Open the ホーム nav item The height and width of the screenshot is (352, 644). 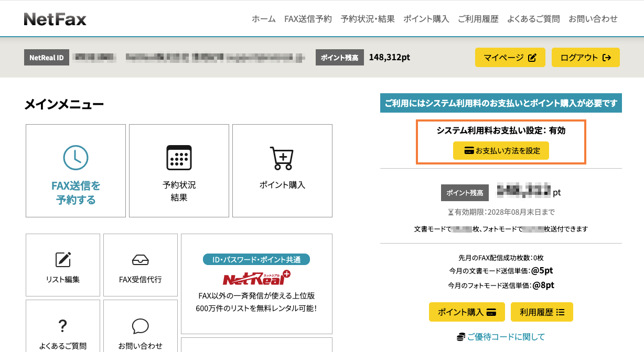click(x=263, y=19)
